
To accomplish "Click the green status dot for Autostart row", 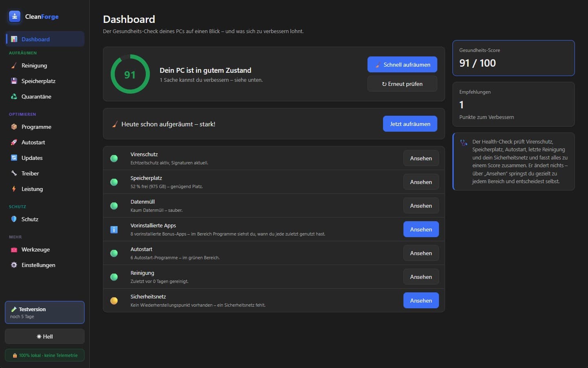I will coord(114,253).
